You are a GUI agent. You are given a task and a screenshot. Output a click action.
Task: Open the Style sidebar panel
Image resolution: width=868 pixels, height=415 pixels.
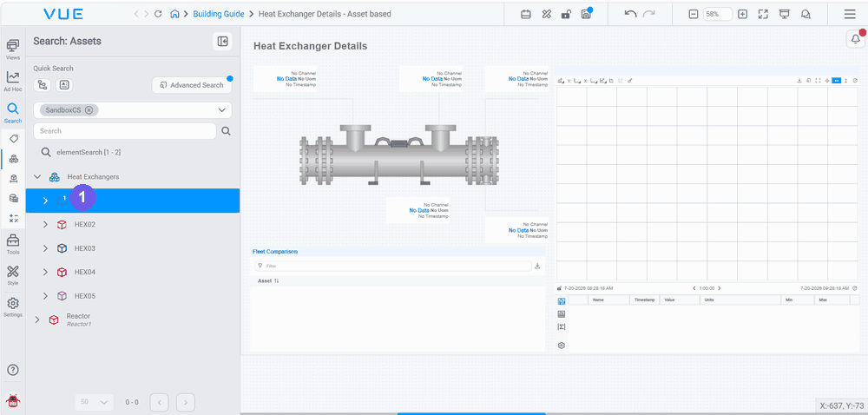point(13,275)
